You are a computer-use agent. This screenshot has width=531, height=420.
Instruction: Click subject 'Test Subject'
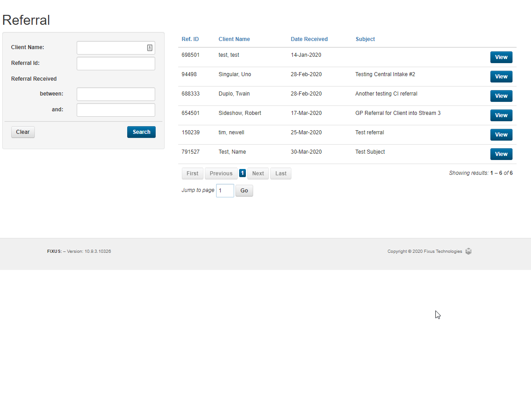(x=370, y=152)
